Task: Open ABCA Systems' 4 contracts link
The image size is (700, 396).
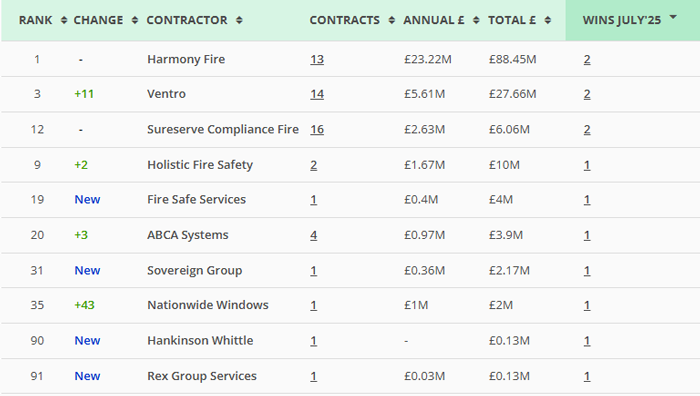Action: click(x=313, y=235)
